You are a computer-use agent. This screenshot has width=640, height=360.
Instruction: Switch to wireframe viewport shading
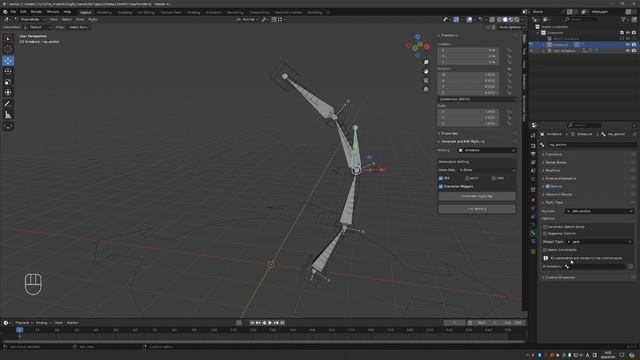click(499, 20)
